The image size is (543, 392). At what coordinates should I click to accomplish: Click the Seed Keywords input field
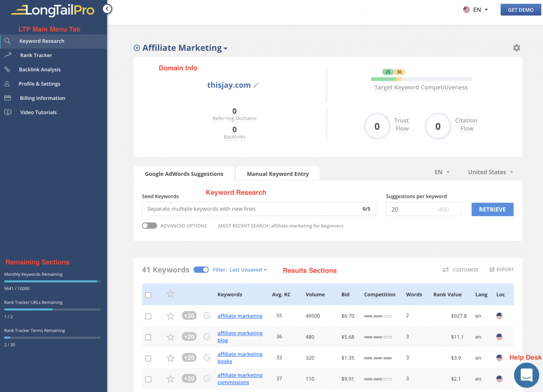(258, 209)
